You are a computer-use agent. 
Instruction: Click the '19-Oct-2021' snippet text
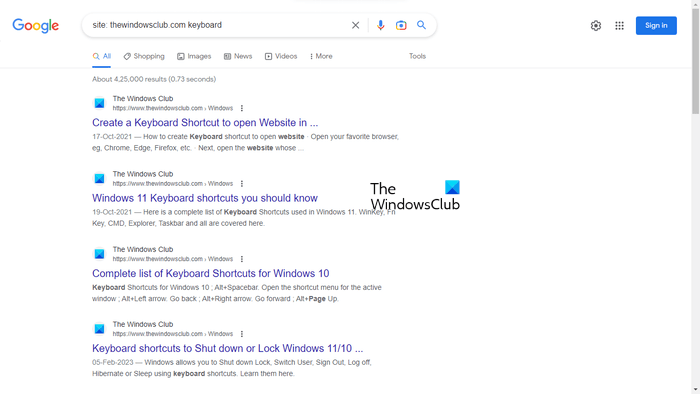(x=112, y=212)
